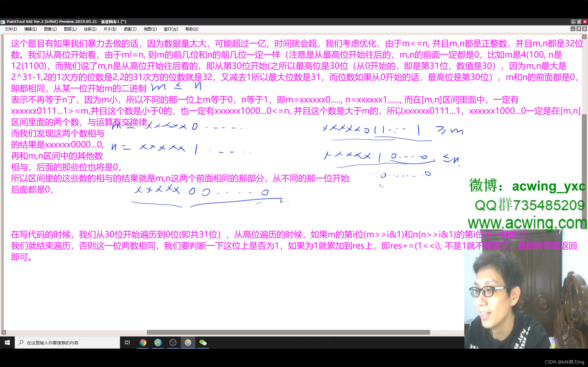Switch to OBS Studio in taskbar
The height and width of the screenshot is (367, 588).
pyautogui.click(x=173, y=342)
